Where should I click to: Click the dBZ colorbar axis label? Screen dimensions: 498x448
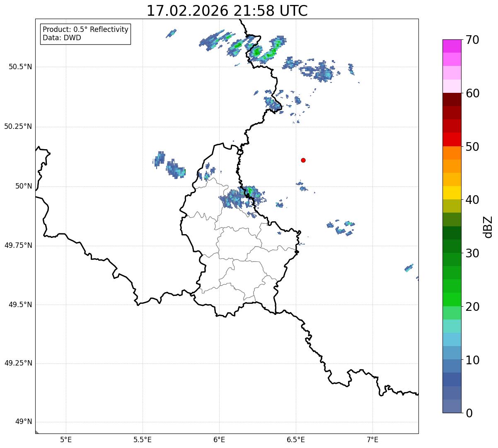(488, 227)
